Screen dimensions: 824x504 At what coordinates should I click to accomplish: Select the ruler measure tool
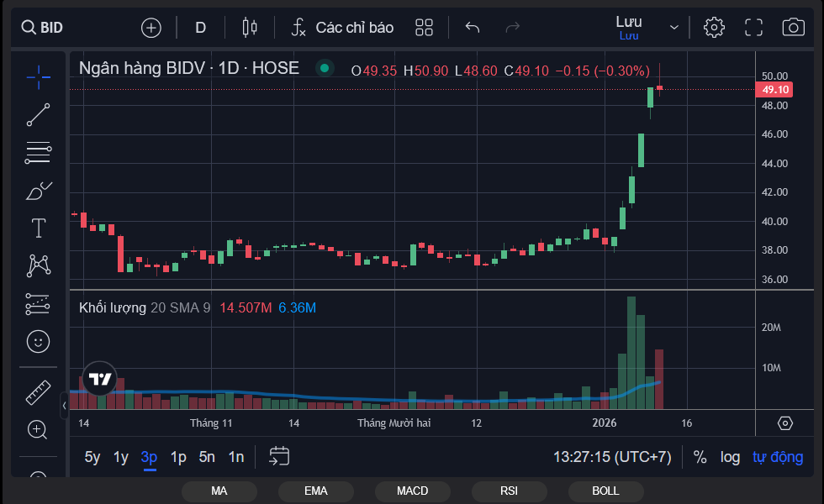click(x=38, y=392)
